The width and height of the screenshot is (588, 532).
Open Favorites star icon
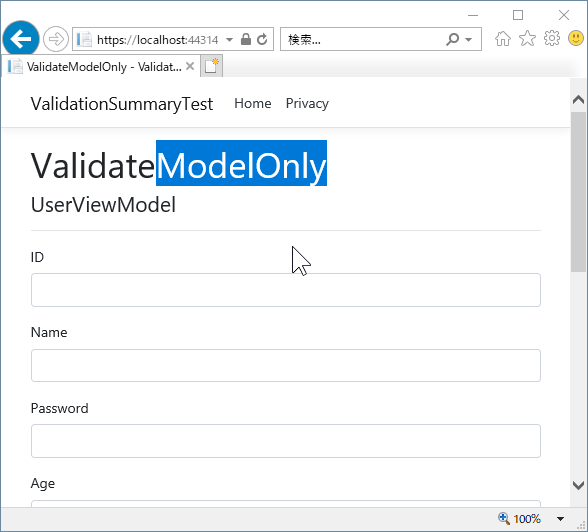(527, 39)
